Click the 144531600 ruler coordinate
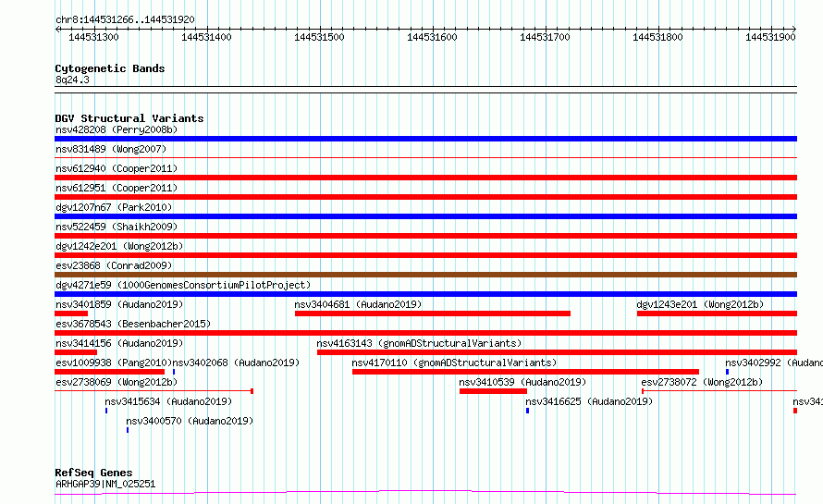Screen dimensions: 823x504 pyautogui.click(x=432, y=37)
